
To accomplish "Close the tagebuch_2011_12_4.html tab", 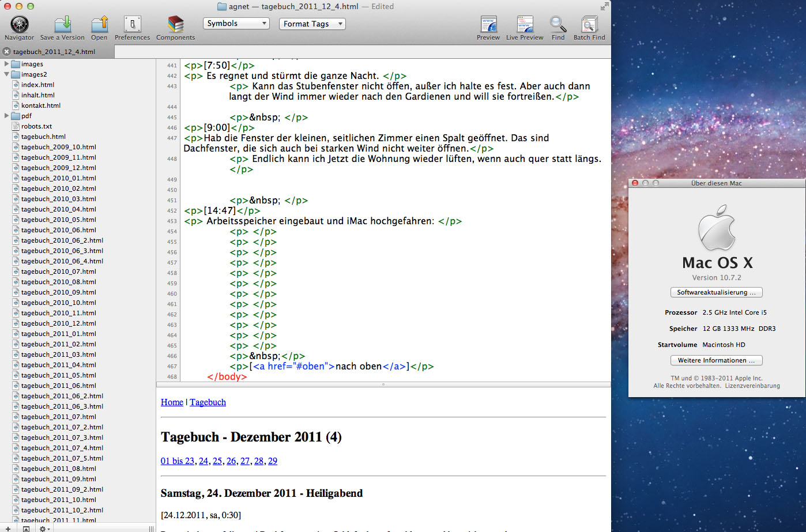I will pyautogui.click(x=6, y=52).
